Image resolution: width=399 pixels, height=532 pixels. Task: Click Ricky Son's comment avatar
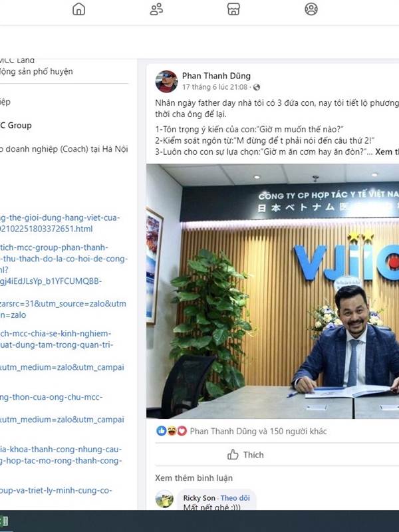click(x=164, y=499)
